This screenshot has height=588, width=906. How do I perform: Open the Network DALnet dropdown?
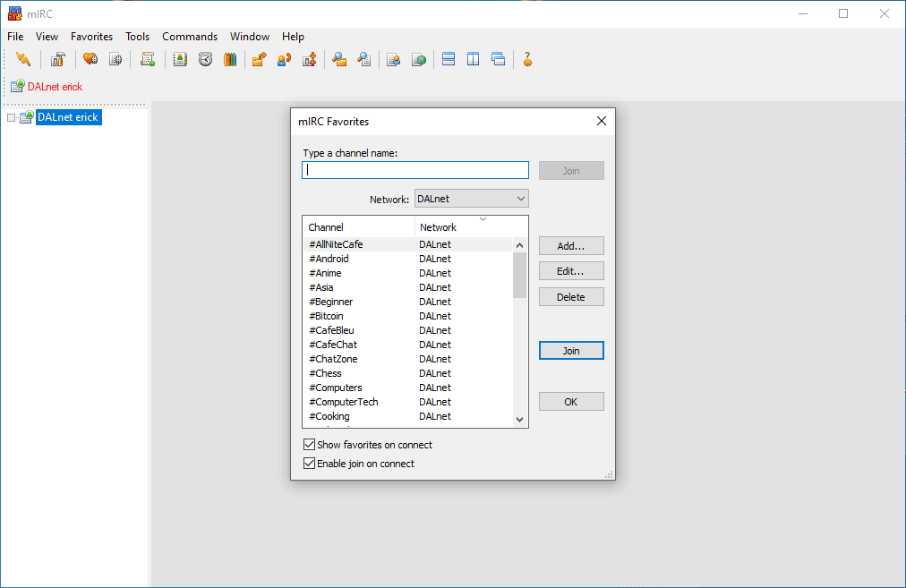472,199
